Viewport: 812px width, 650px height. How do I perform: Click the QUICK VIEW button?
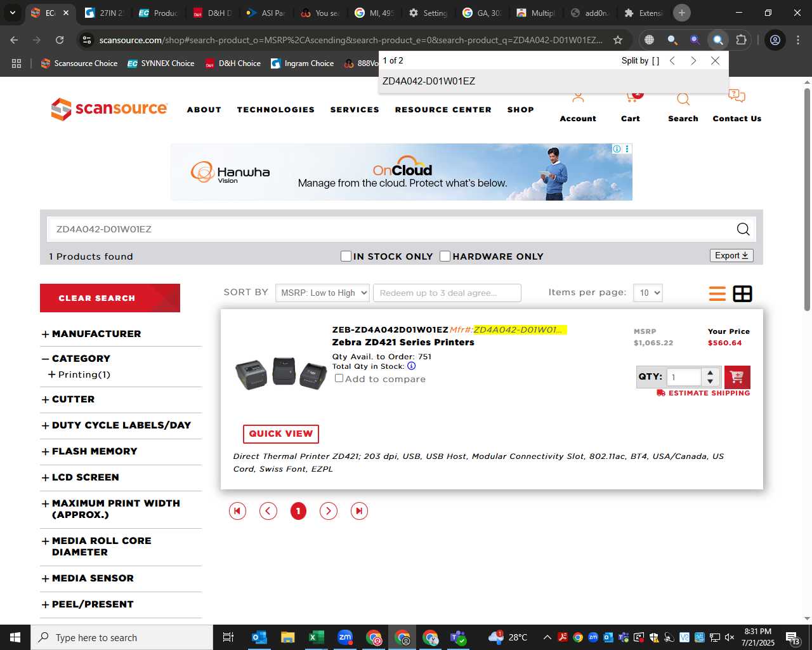pyautogui.click(x=281, y=434)
